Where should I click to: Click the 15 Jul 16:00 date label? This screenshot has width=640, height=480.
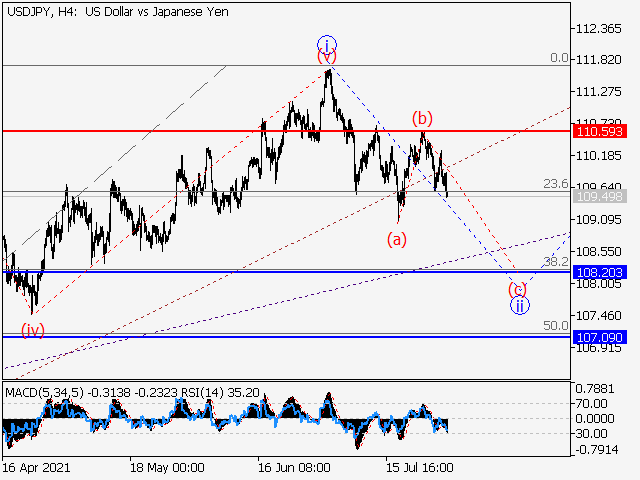(420, 468)
